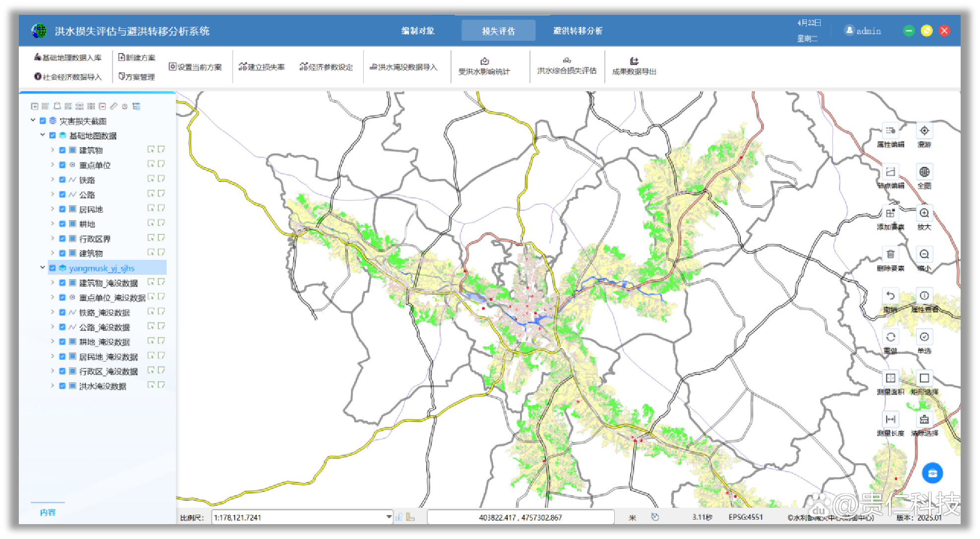Image resolution: width=980 pixels, height=539 pixels.
Task: Select the 居民地_淹没数据 tree row
Action: point(108,357)
